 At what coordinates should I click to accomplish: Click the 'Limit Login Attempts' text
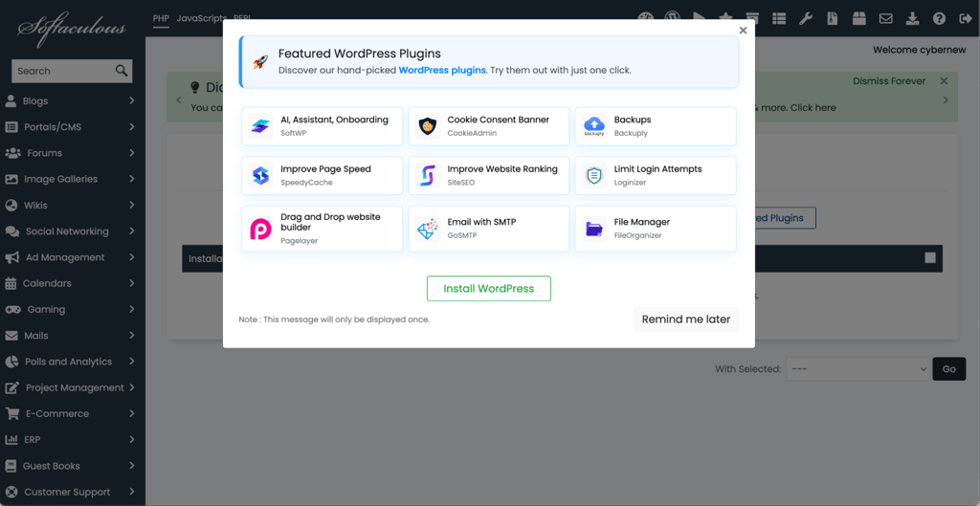coord(658,169)
